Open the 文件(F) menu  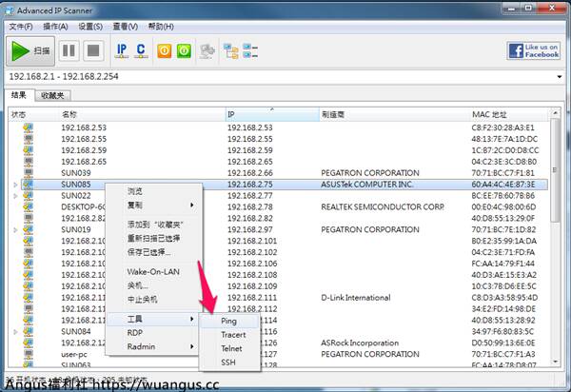21,27
